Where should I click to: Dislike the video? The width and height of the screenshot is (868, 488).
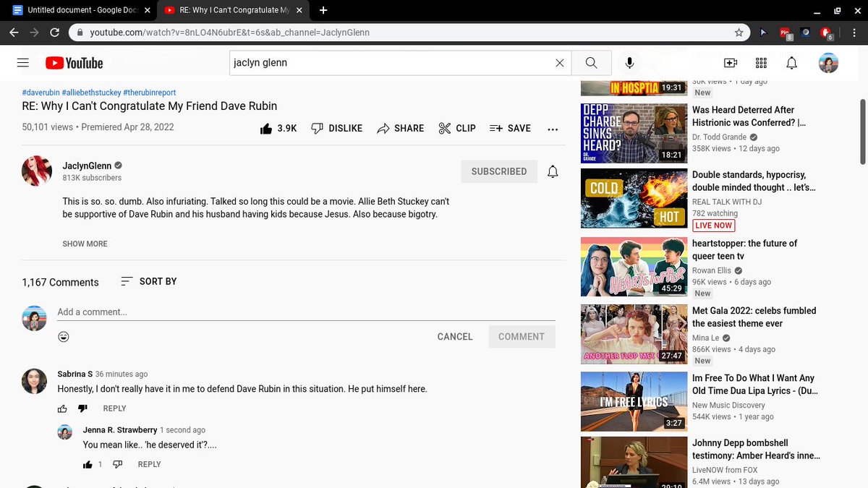point(336,128)
